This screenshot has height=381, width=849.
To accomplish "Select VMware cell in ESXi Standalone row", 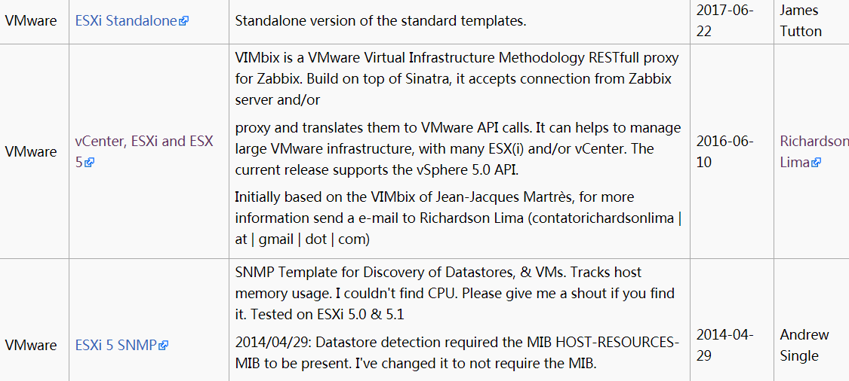I will 31,21.
